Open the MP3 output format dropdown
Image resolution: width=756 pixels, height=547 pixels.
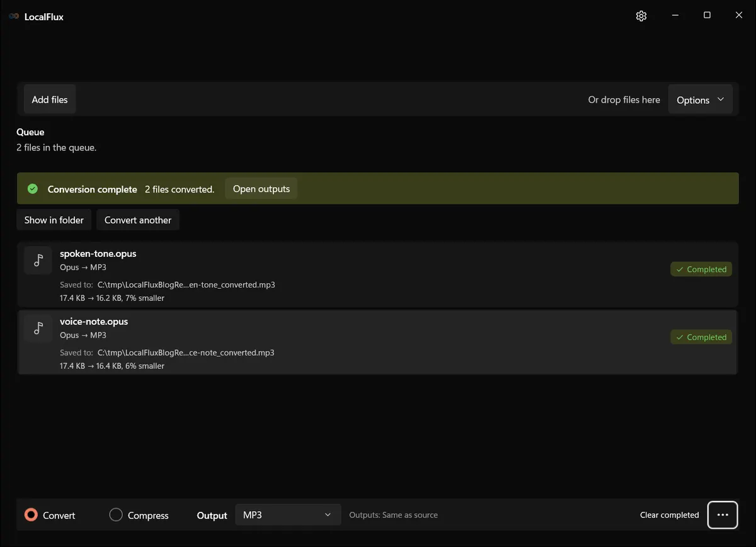288,515
